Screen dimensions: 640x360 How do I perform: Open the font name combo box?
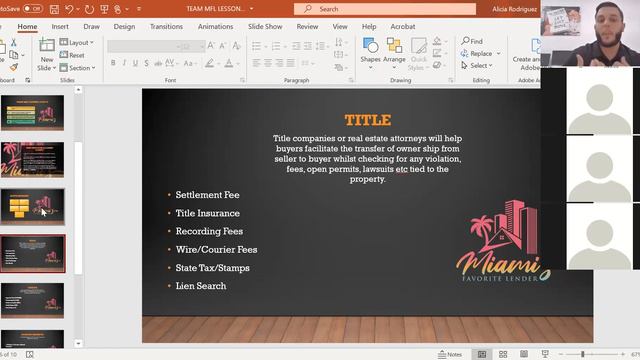(143, 46)
